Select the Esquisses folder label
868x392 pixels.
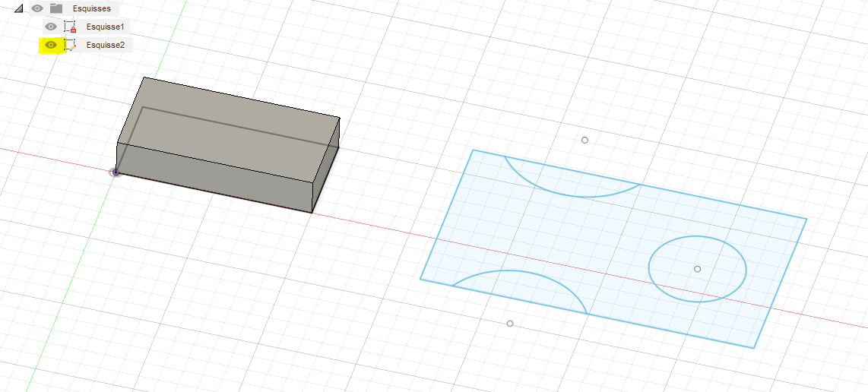pos(92,9)
